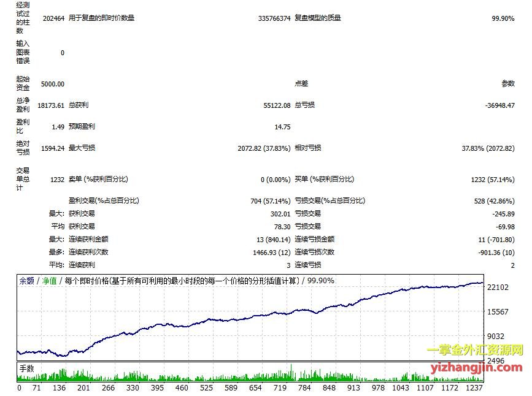This screenshot has height=396, width=532.
Task: Click the 22102 value on chart axis
Action: click(x=498, y=287)
